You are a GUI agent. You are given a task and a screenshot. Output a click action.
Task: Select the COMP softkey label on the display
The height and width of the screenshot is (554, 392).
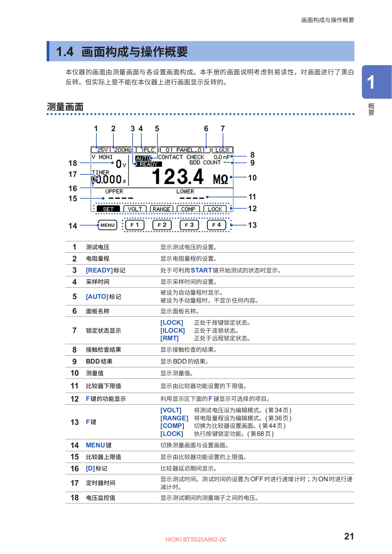188,209
